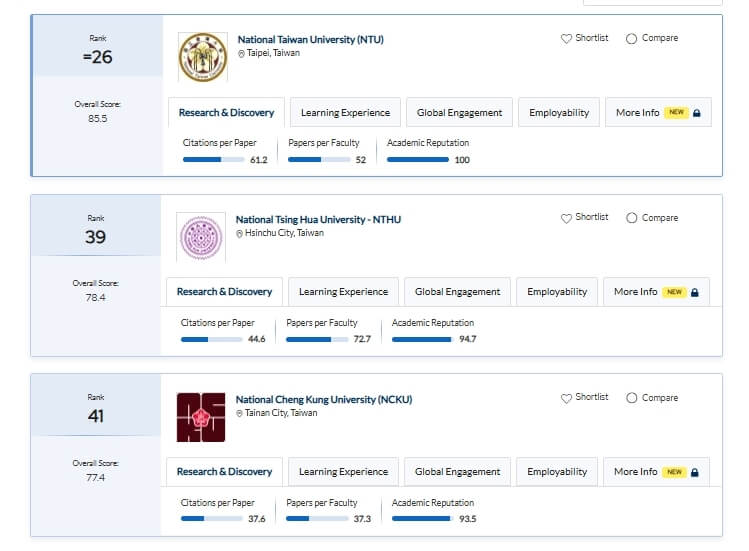Click the lock icon on NCKU's More Info tab
The width and height of the screenshot is (749, 551).
coord(695,472)
